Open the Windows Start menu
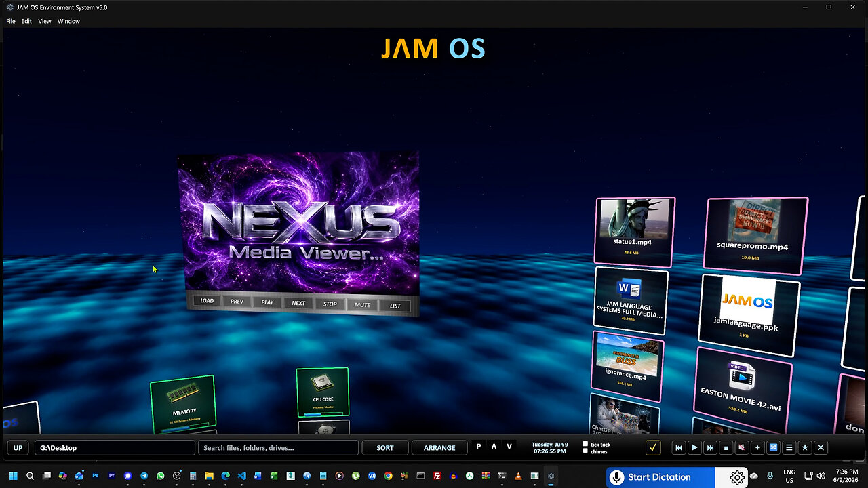 click(x=13, y=476)
